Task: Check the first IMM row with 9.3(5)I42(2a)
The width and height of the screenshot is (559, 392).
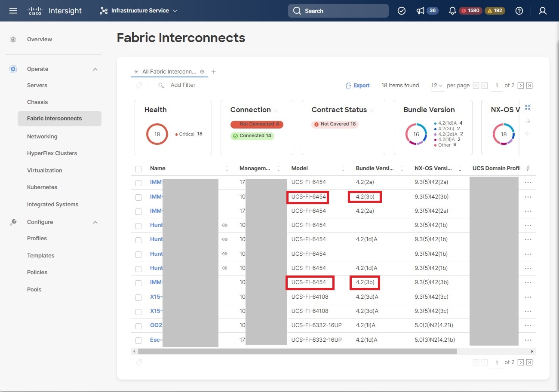Action: (138, 183)
